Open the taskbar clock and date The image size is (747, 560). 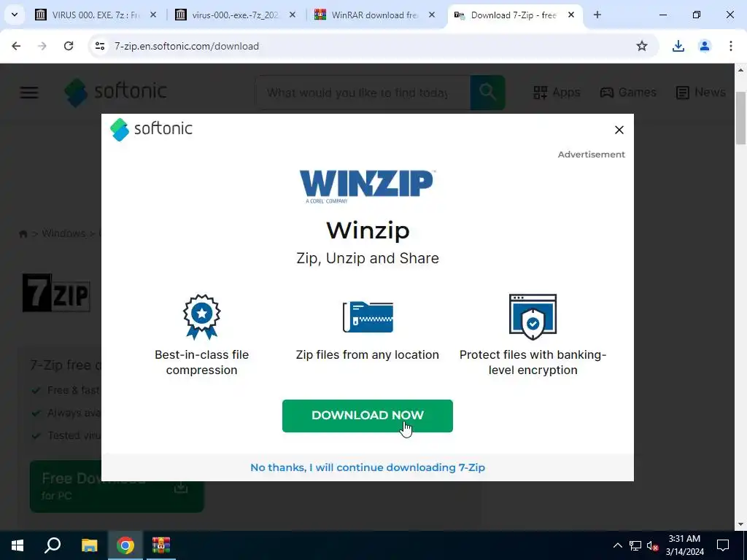pyautogui.click(x=684, y=545)
